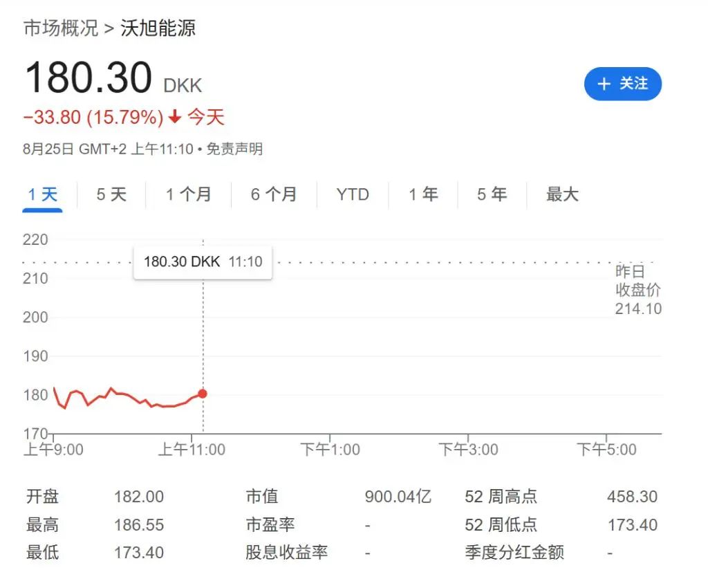708x588 pixels.
Task: Select the 6 个月 chart range
Action: pyautogui.click(x=274, y=194)
